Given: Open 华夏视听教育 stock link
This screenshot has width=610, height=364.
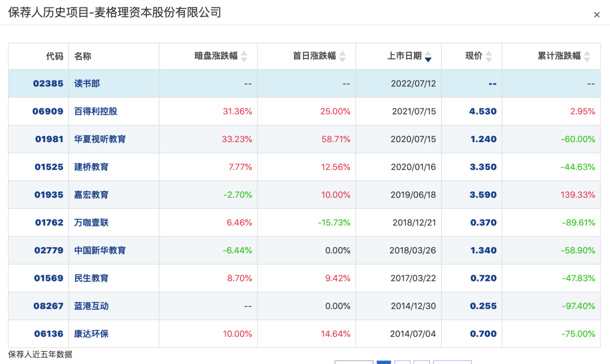Looking at the screenshot, I should (x=100, y=139).
